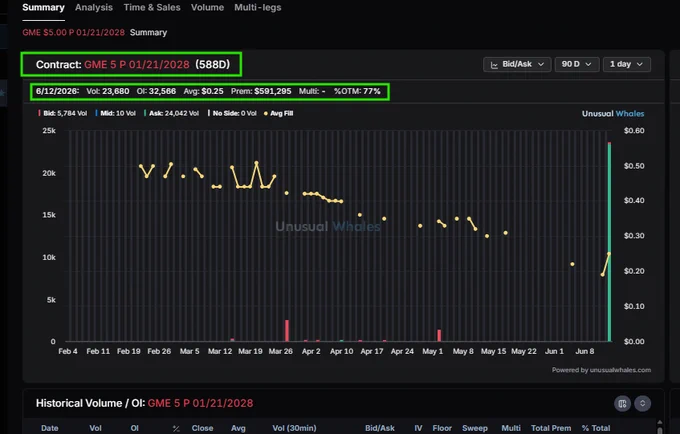This screenshot has width=680, height=434.
Task: Click the Unusual Whales logo in the chart's top-right corner
Action: (613, 114)
